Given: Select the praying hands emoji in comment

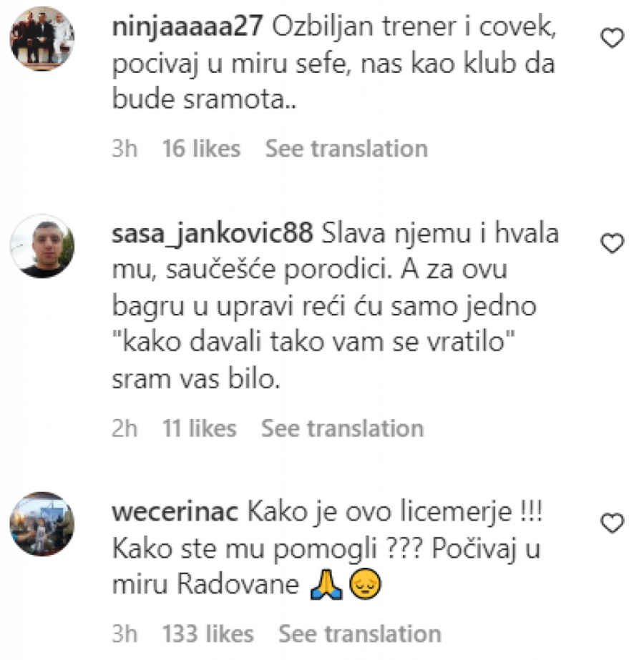Looking at the screenshot, I should point(326,585).
